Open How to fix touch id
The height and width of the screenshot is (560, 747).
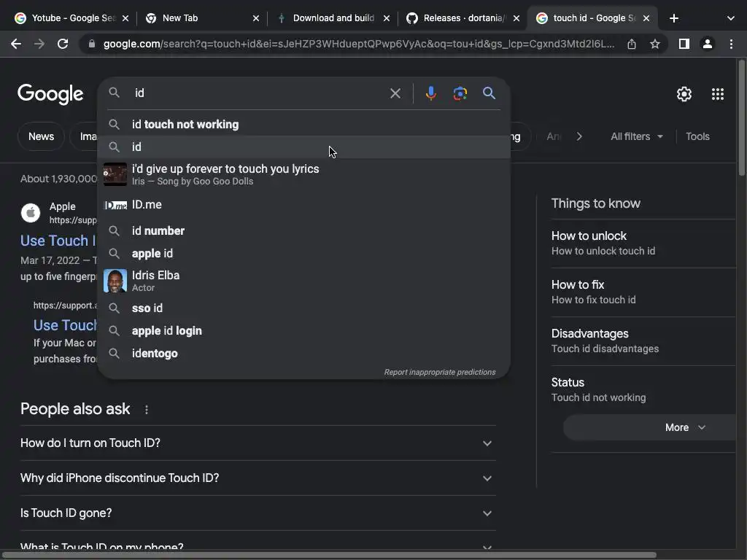pyautogui.click(x=643, y=292)
